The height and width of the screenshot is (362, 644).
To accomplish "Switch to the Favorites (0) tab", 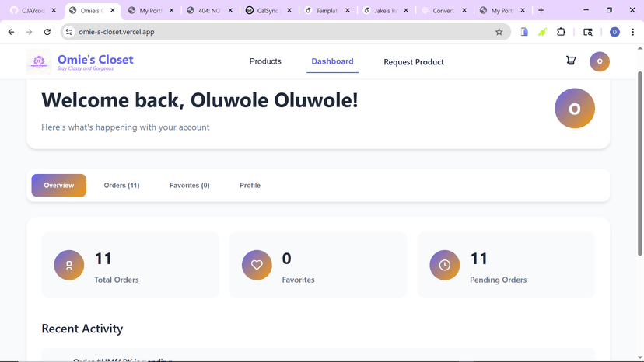I will click(x=189, y=186).
